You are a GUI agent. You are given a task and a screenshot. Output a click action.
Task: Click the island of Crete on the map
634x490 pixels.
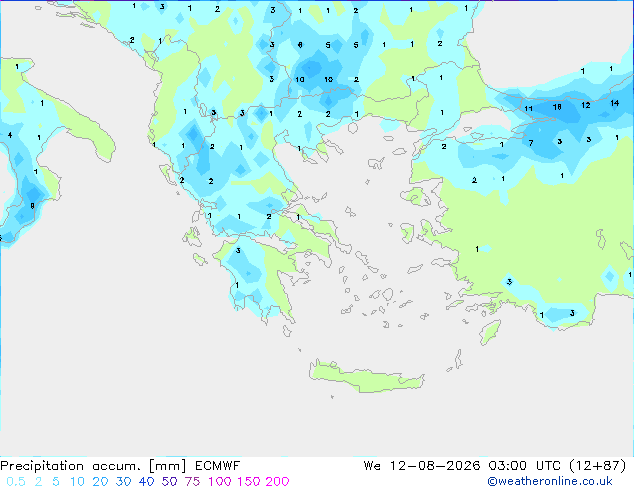pos(366,376)
